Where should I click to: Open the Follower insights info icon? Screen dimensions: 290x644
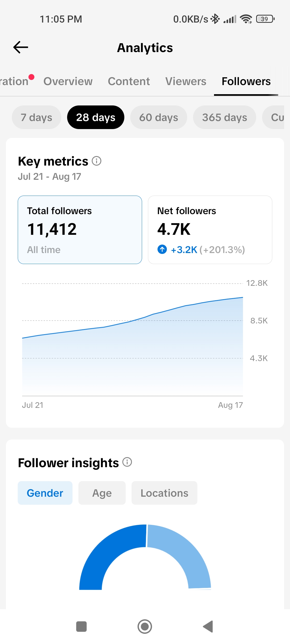pyautogui.click(x=127, y=462)
